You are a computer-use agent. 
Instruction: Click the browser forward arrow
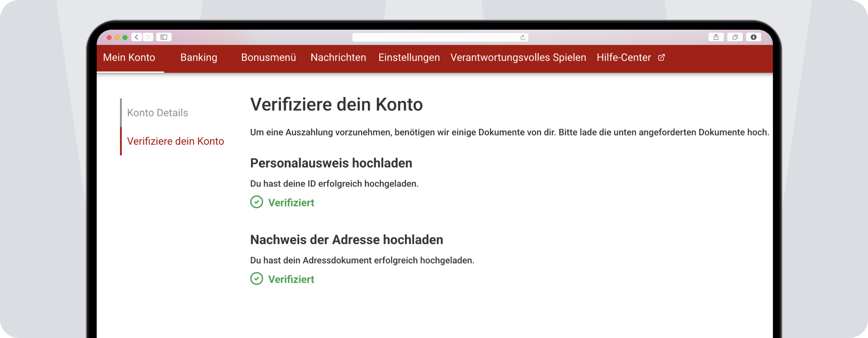pyautogui.click(x=148, y=37)
